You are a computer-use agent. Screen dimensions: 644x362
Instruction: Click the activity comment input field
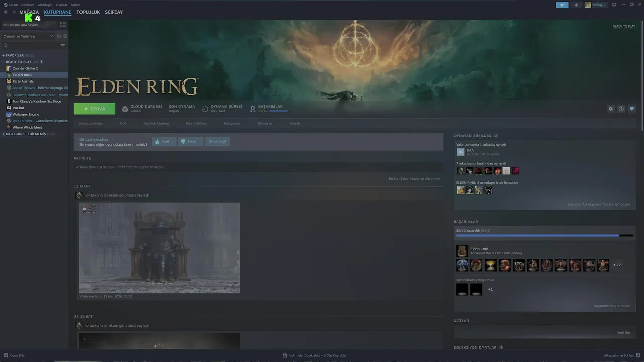point(258,167)
